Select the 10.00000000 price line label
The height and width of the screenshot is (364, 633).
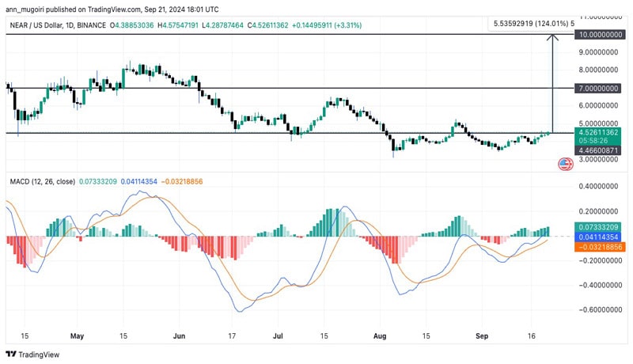[601, 35]
